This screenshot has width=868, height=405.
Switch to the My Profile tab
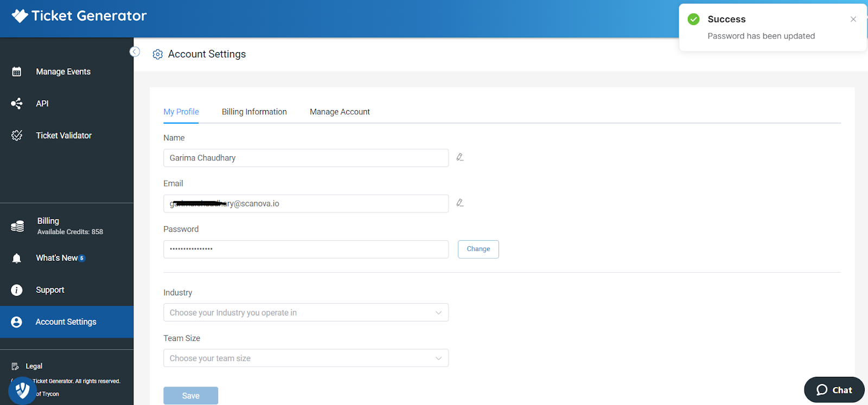click(x=181, y=112)
